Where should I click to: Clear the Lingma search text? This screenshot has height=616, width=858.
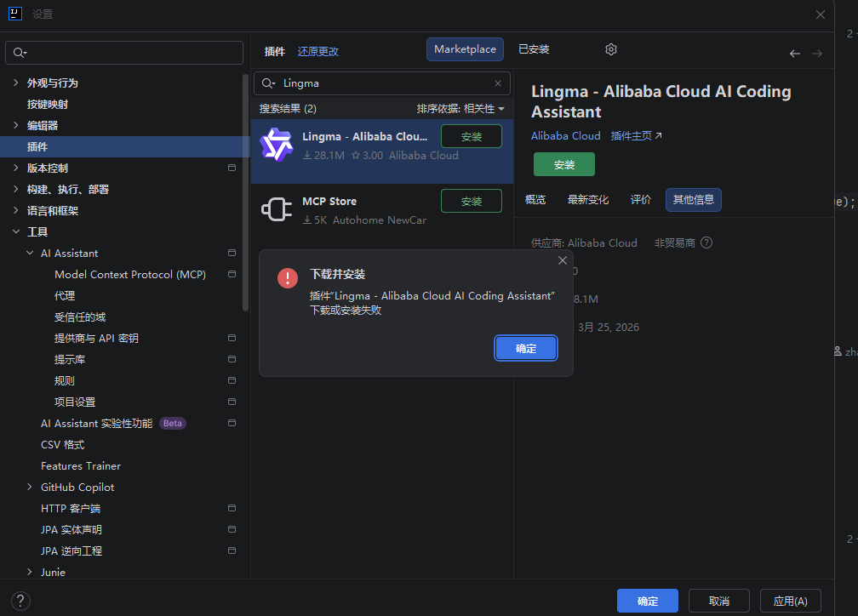tap(498, 83)
